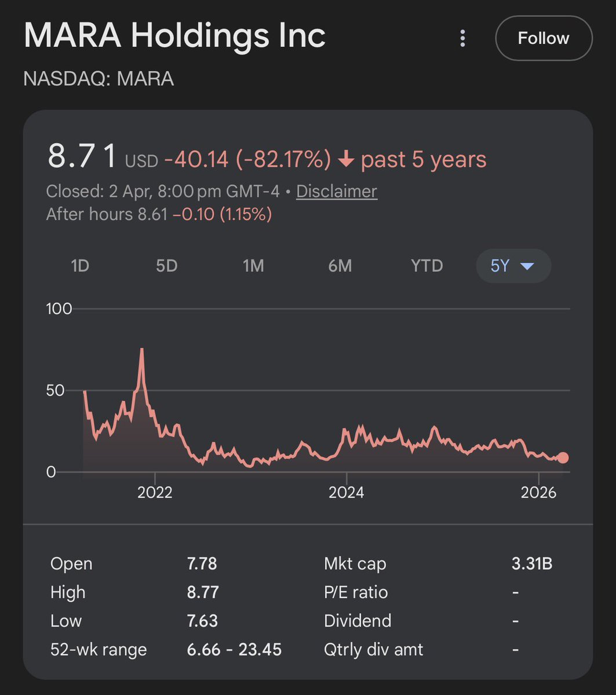Open the 5Y range dropdown
Screen dimensions: 616x695
click(513, 266)
